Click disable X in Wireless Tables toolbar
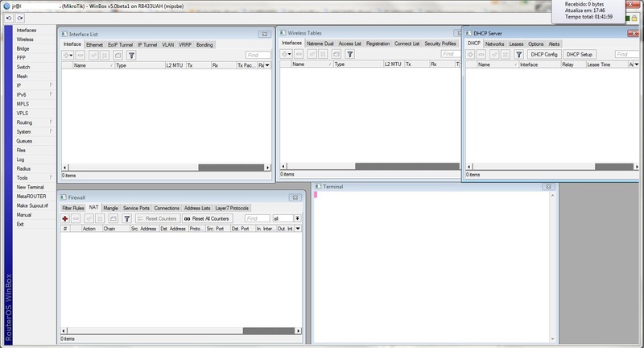This screenshot has width=644, height=348. point(324,54)
